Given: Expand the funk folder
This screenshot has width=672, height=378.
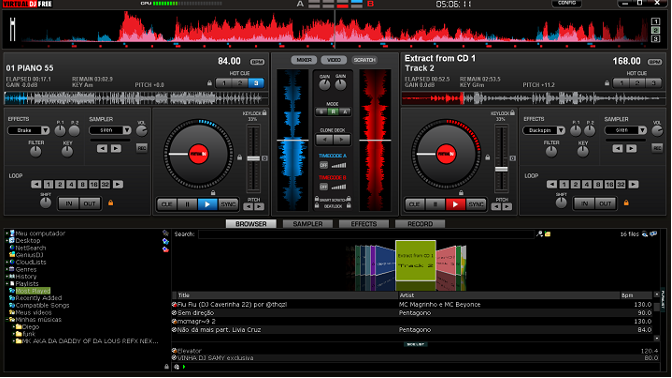Looking at the screenshot, I should coord(14,334).
